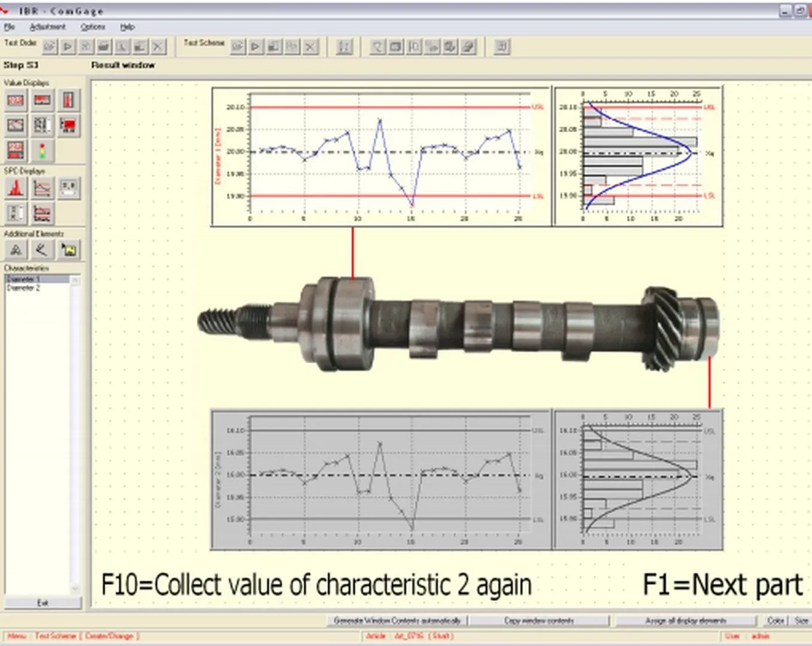Select the histogram SPD display icon
The width and height of the screenshot is (812, 646).
(16, 188)
